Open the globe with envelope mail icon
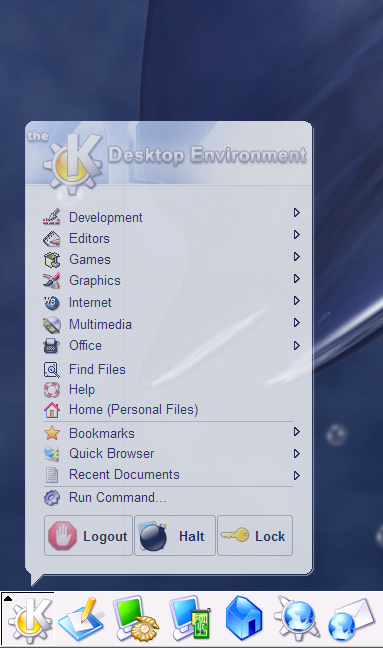 352,619
